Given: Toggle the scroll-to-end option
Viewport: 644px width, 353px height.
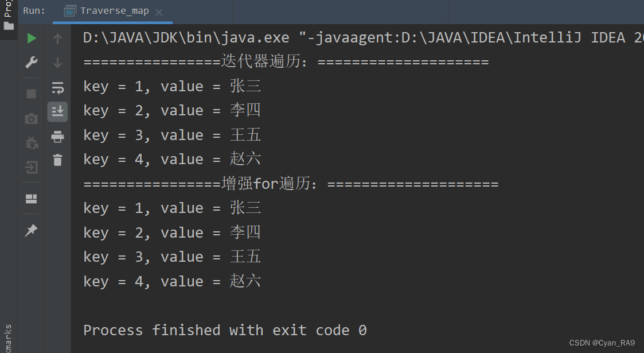Looking at the screenshot, I should tap(57, 112).
